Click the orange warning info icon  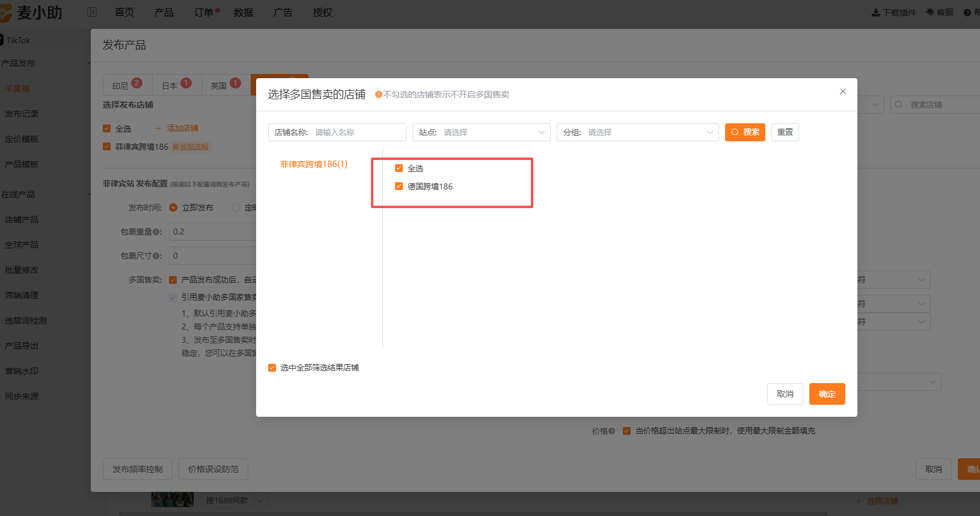(x=379, y=94)
